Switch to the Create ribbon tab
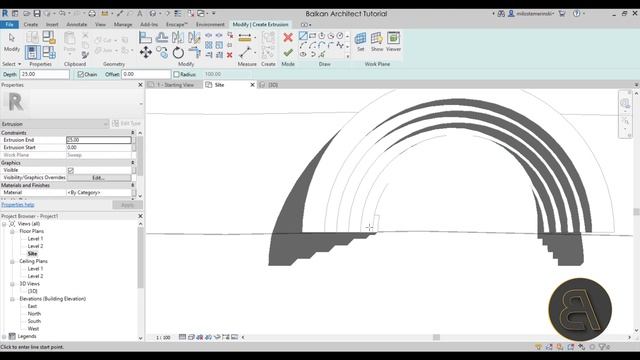This screenshot has width=640, height=360. click(x=31, y=24)
